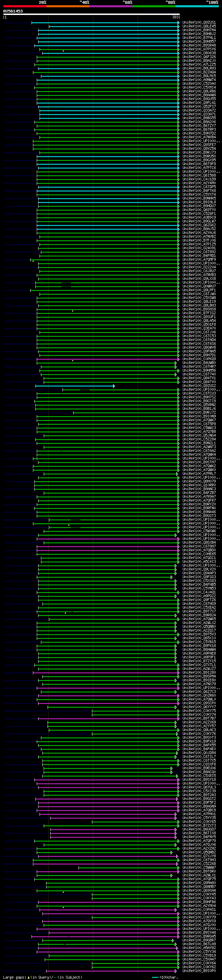Click the cyan alignment bar for UniRef100_Q9ZUS1
This screenshot has width=222, height=980.
[x=105, y=23]
